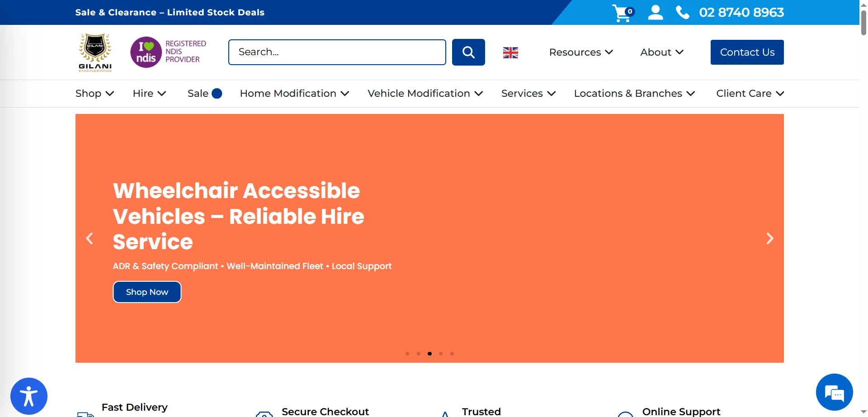
Task: Advance the slider with next arrow
Action: point(769,238)
